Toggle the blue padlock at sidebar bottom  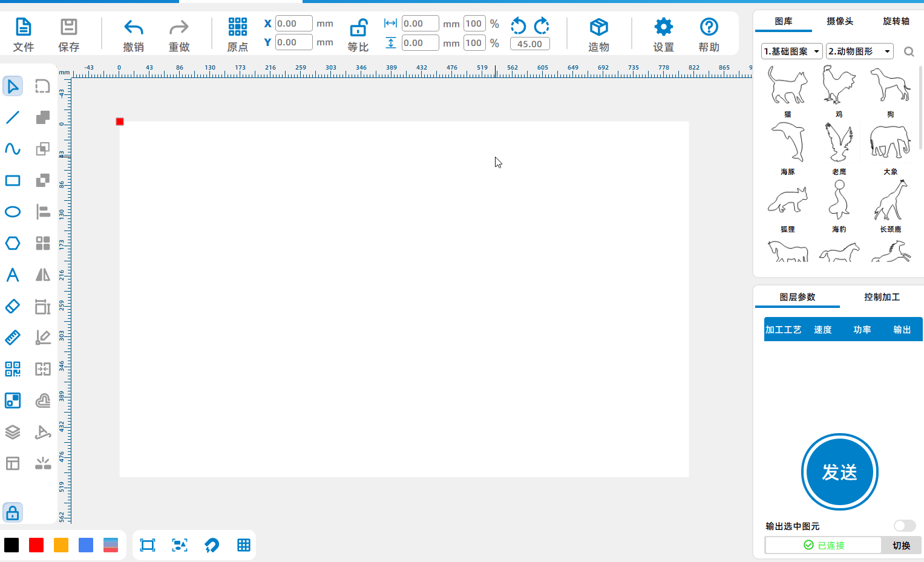(x=13, y=513)
